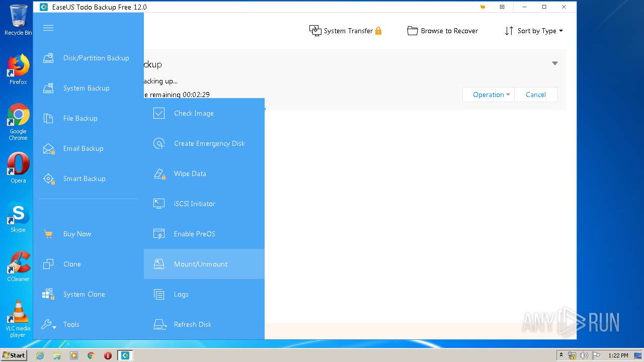This screenshot has height=362, width=644.
Task: Open Chrome from the taskbar
Action: coord(91,355)
